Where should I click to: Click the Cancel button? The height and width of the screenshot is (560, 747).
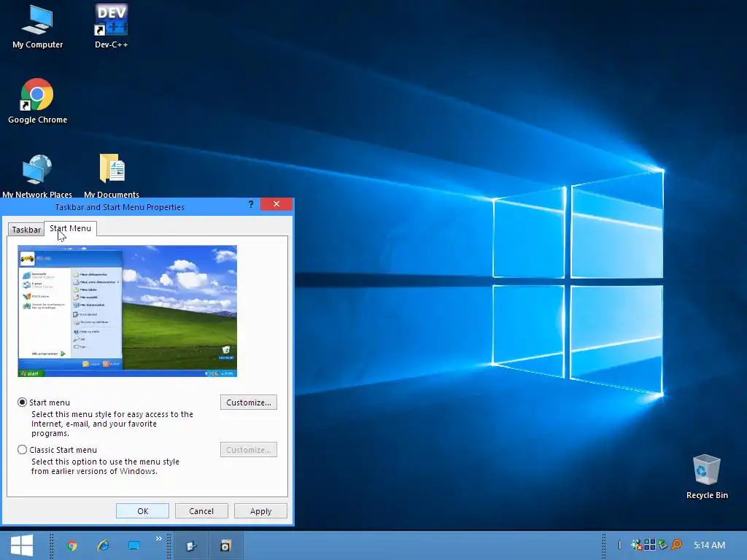[x=201, y=511]
